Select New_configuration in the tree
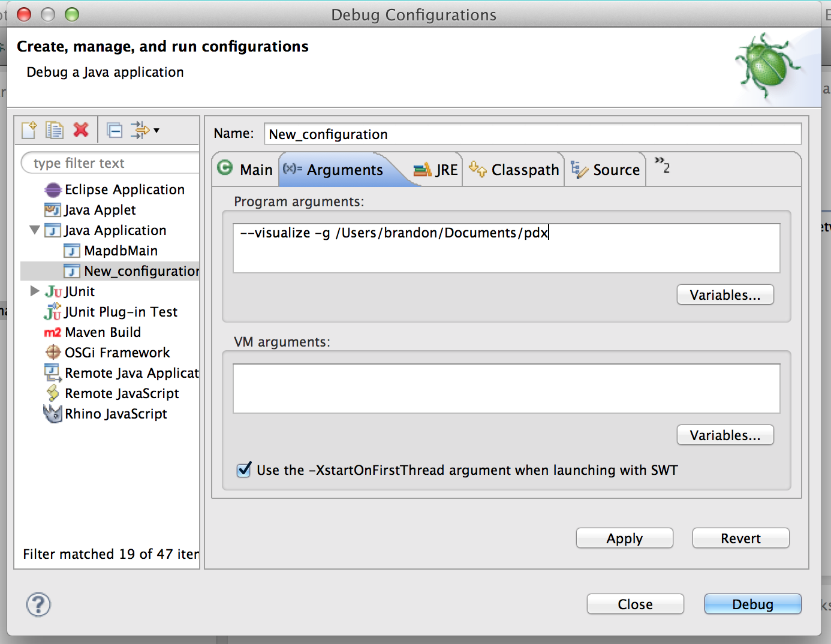 tap(141, 271)
